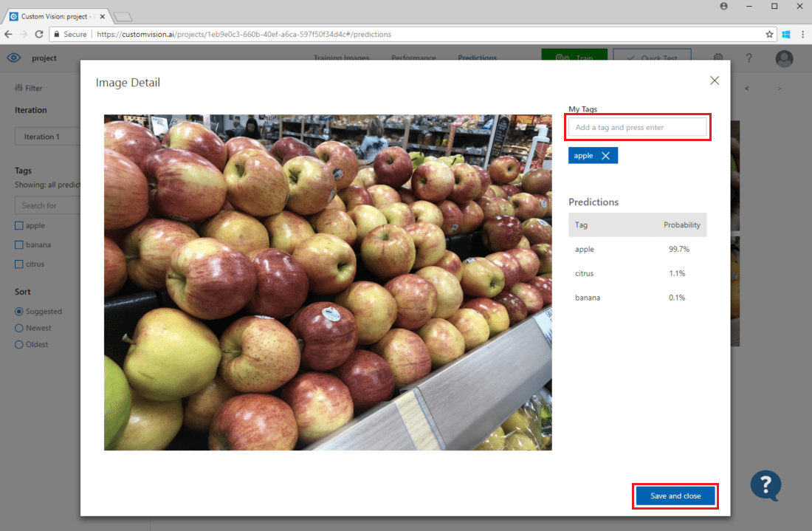Click the Filter icon in the sidebar
This screenshot has height=531, width=812.
click(18, 88)
